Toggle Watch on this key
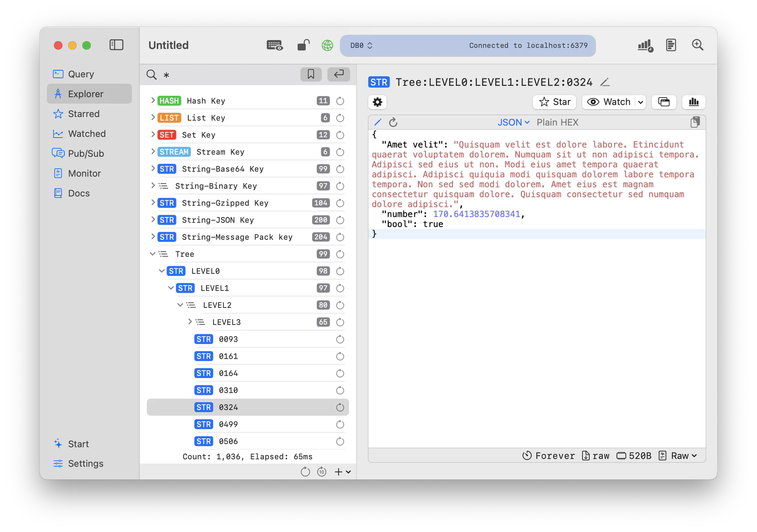757x532 pixels. pyautogui.click(x=609, y=102)
